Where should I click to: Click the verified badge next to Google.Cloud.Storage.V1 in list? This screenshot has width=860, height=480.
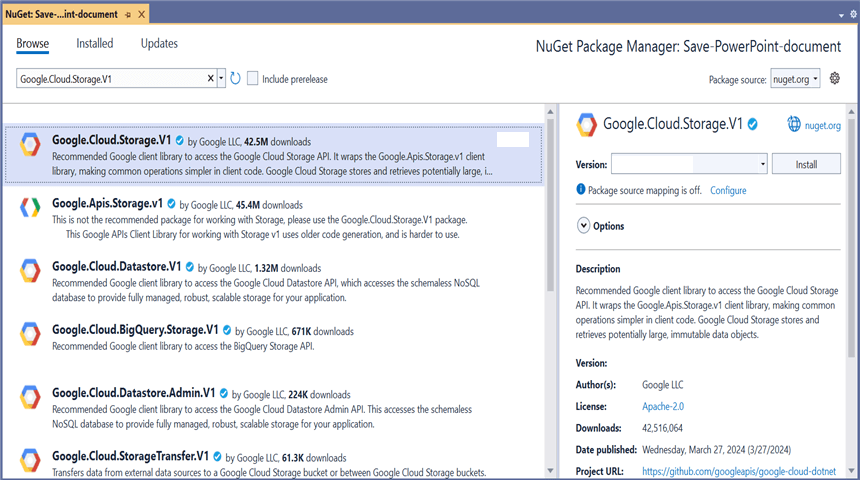pyautogui.click(x=179, y=140)
